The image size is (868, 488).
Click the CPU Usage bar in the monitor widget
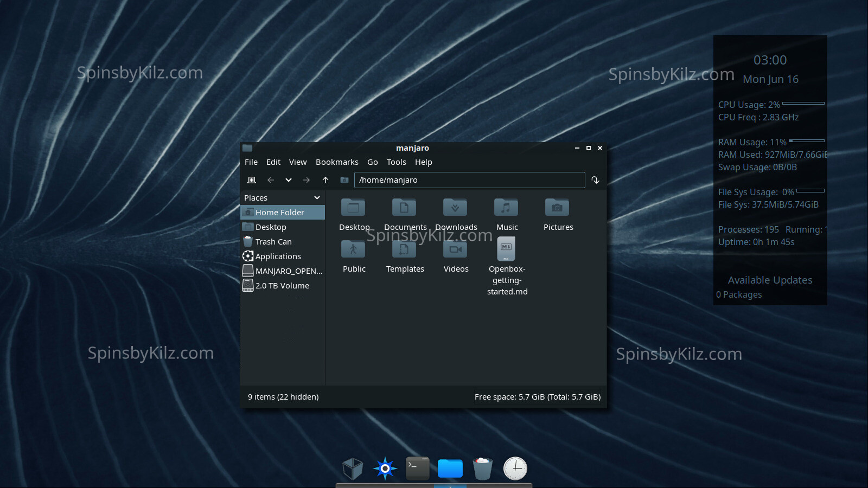[x=803, y=103]
